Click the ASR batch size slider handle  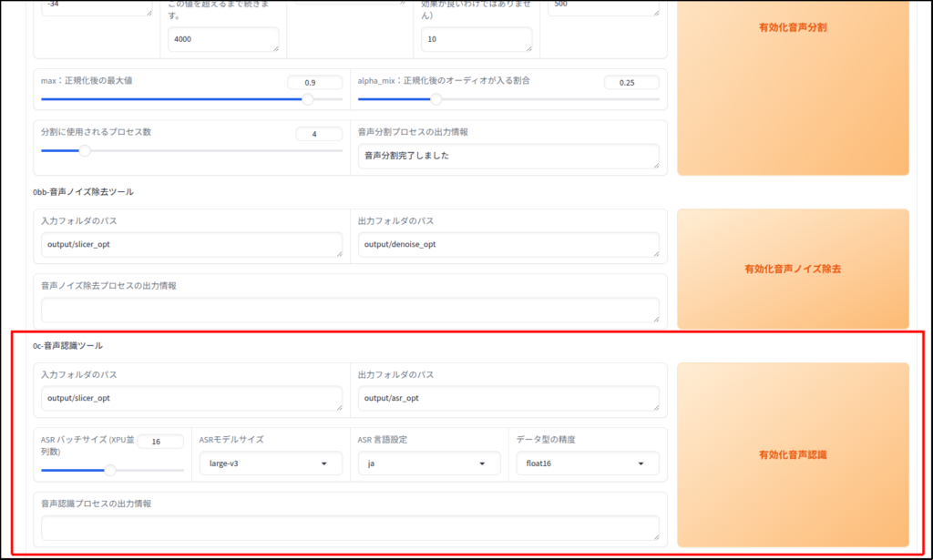110,471
